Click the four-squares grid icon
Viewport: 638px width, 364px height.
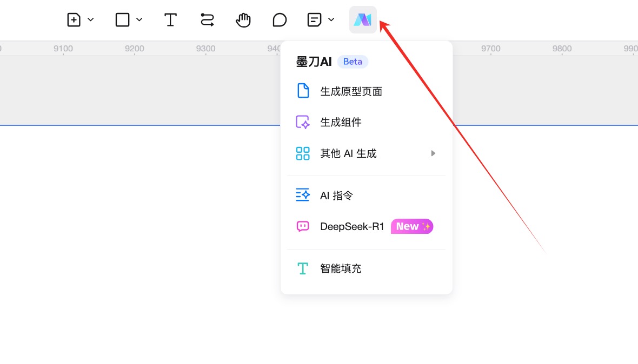pos(303,153)
